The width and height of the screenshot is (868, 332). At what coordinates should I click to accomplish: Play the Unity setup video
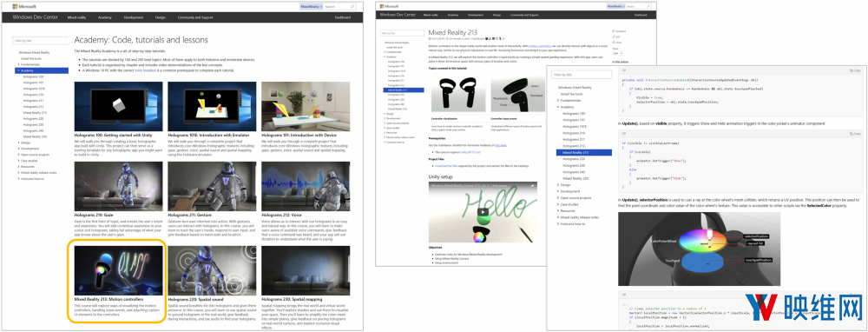point(483,211)
